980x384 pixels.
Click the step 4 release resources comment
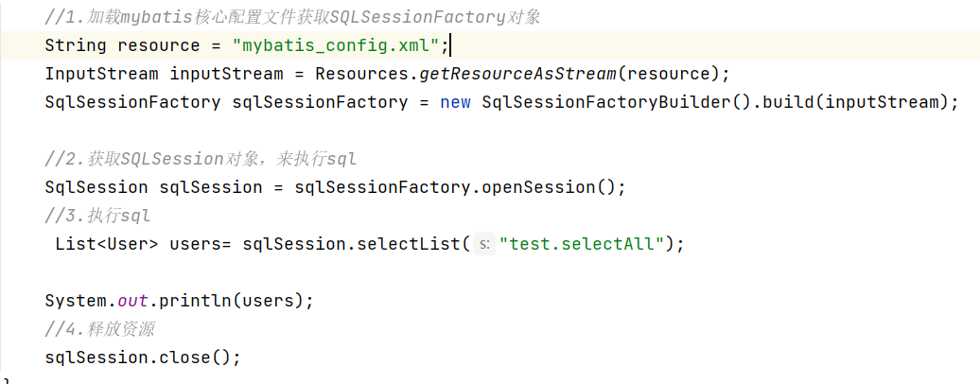[x=99, y=329]
